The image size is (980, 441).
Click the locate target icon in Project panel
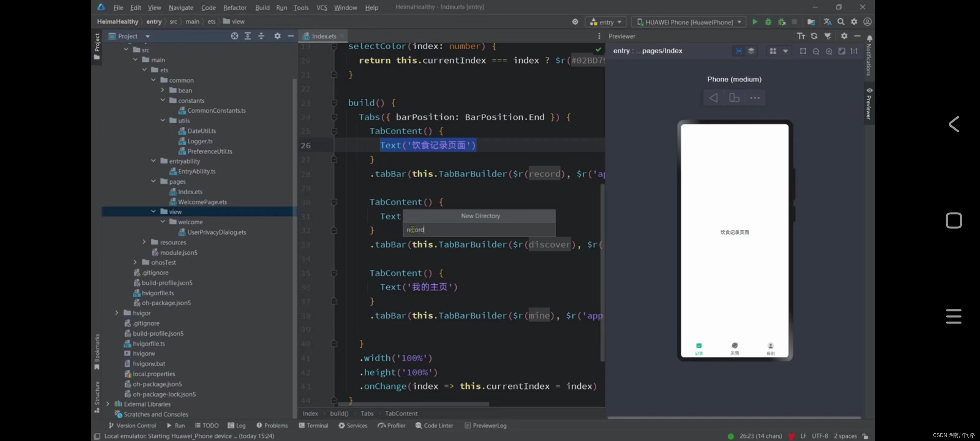[x=234, y=36]
